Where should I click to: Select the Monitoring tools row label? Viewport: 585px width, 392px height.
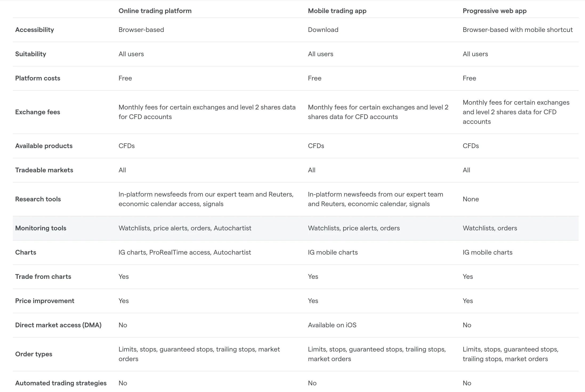pyautogui.click(x=40, y=228)
